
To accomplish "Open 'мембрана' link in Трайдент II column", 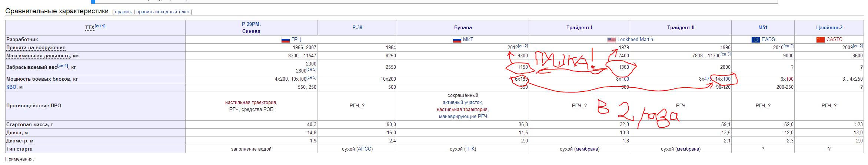I will click(688, 149).
